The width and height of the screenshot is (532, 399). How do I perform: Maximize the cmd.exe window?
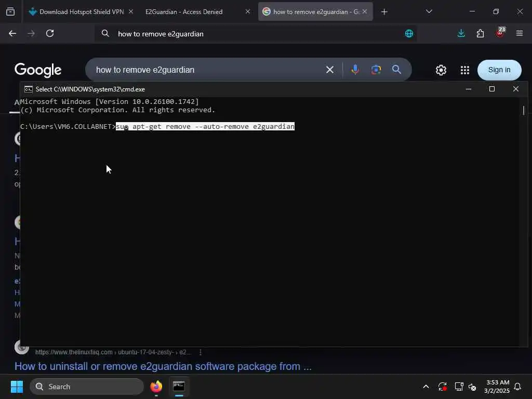pyautogui.click(x=492, y=89)
